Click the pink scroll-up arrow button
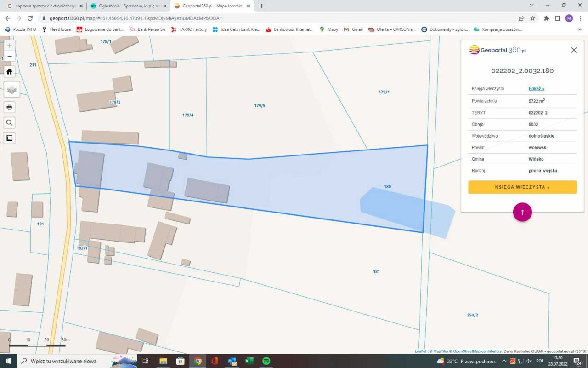The image size is (588, 368). [x=522, y=212]
